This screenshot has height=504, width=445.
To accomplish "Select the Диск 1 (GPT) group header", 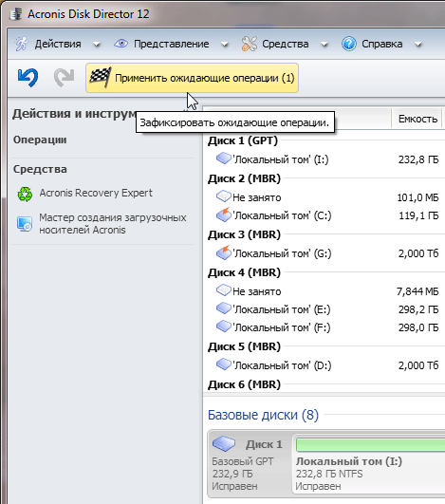I will pos(243,140).
